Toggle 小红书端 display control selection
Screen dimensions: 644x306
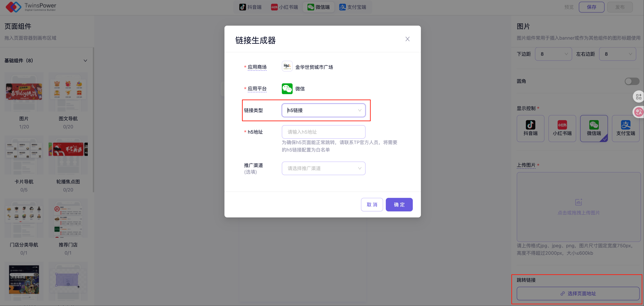562,128
